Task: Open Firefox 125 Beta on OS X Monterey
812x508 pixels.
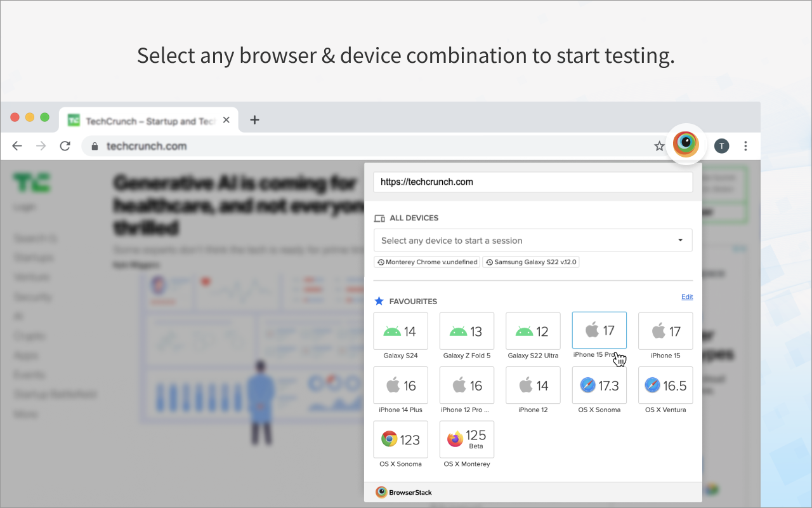Action: (x=466, y=439)
